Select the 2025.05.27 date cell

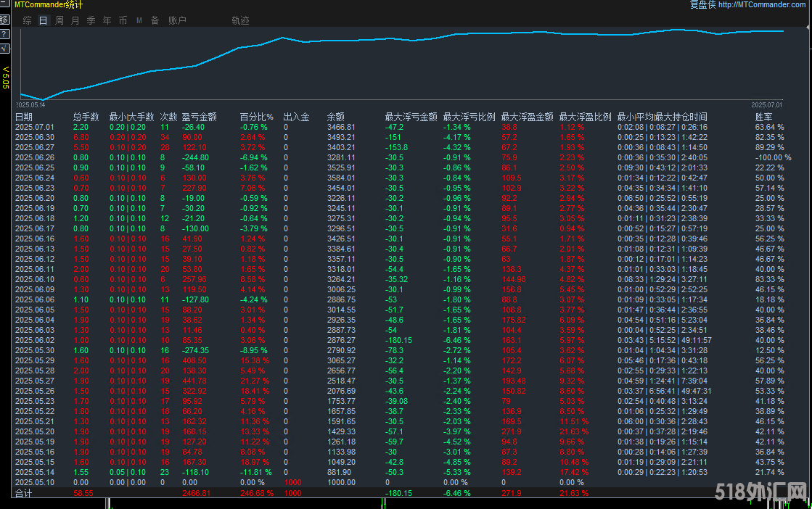(x=35, y=381)
